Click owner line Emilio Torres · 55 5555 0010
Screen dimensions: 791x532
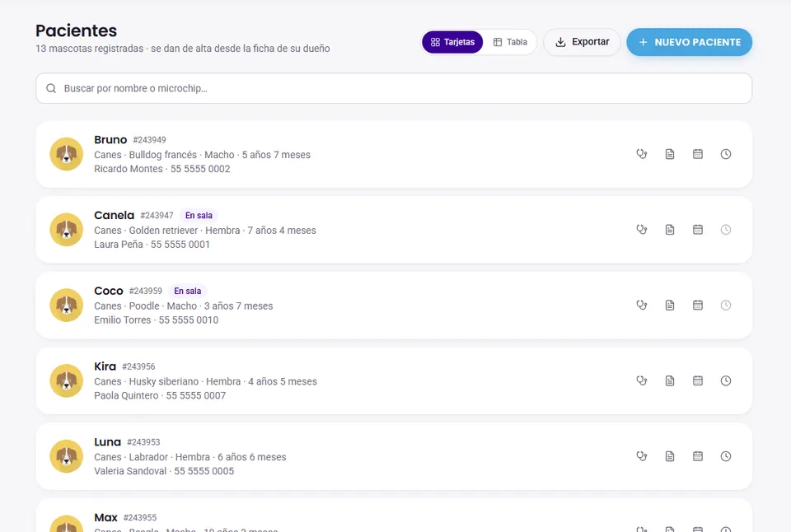coord(157,320)
